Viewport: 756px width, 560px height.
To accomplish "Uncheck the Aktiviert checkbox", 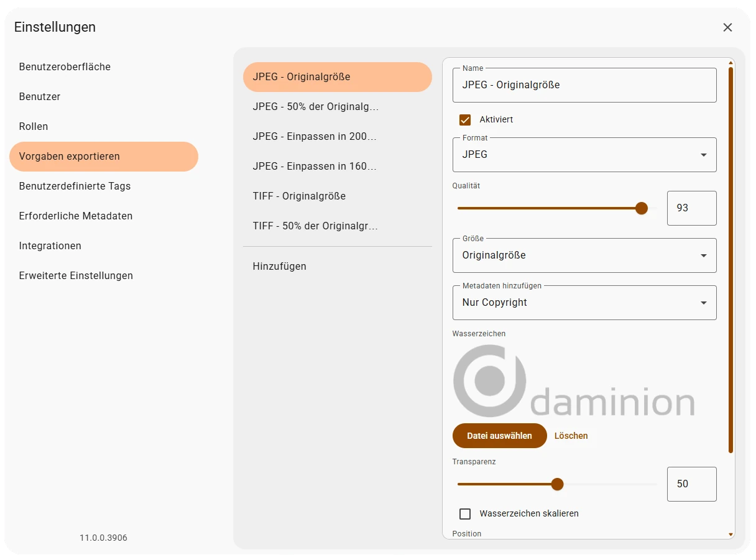I will tap(465, 120).
